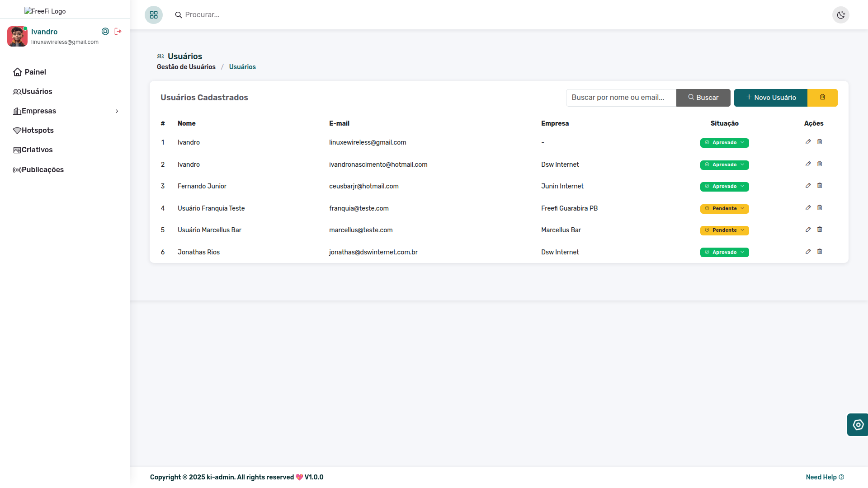Click the red logout icon

click(x=118, y=31)
